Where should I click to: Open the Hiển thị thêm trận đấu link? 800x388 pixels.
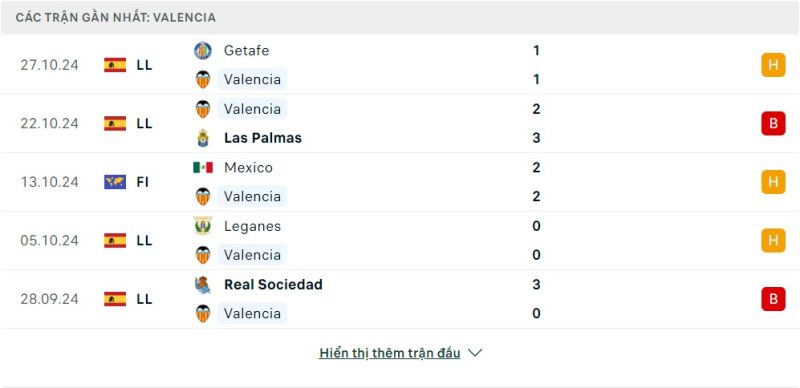(x=389, y=353)
